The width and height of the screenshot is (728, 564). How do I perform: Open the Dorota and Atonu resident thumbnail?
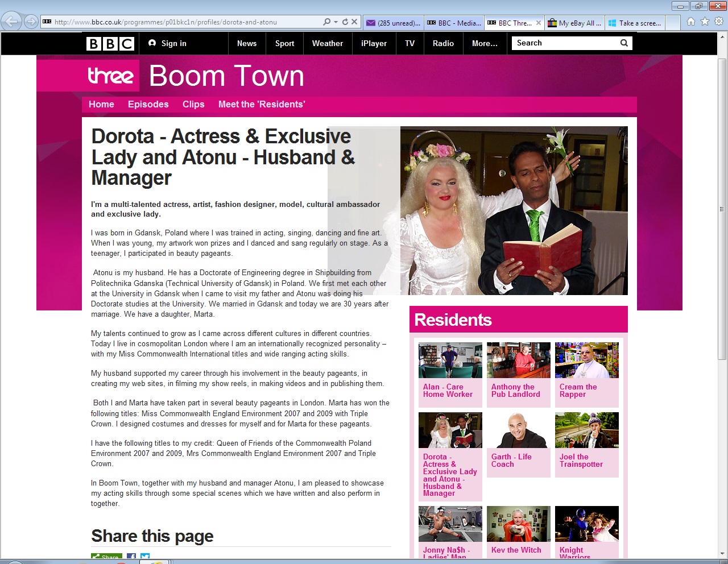tap(450, 430)
